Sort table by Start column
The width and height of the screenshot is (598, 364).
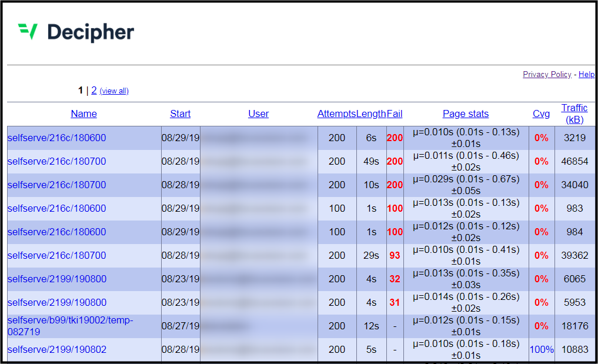181,113
